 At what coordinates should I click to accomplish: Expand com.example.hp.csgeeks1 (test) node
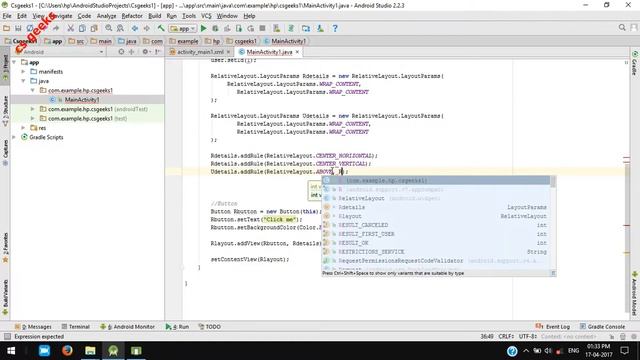[x=33, y=118]
